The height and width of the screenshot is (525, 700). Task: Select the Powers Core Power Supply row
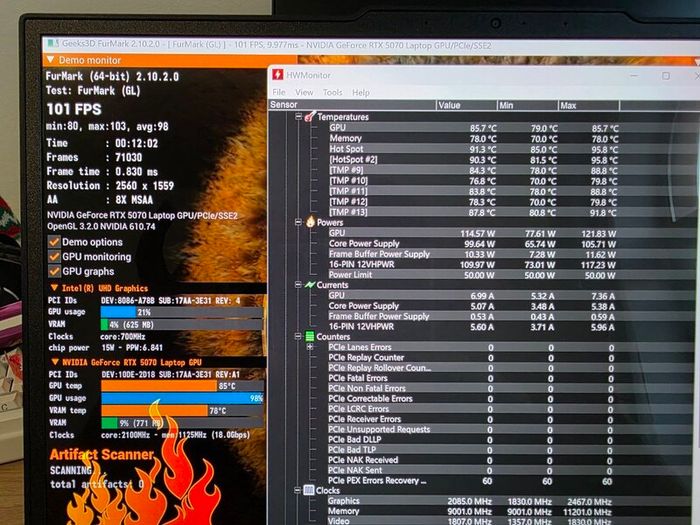click(x=473, y=244)
